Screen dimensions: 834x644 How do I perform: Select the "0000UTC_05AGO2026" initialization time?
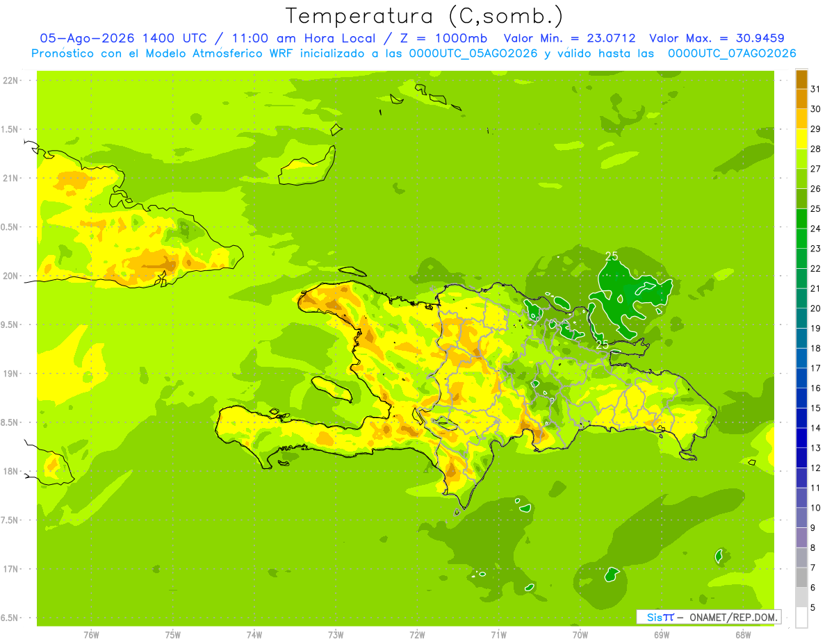(473, 53)
